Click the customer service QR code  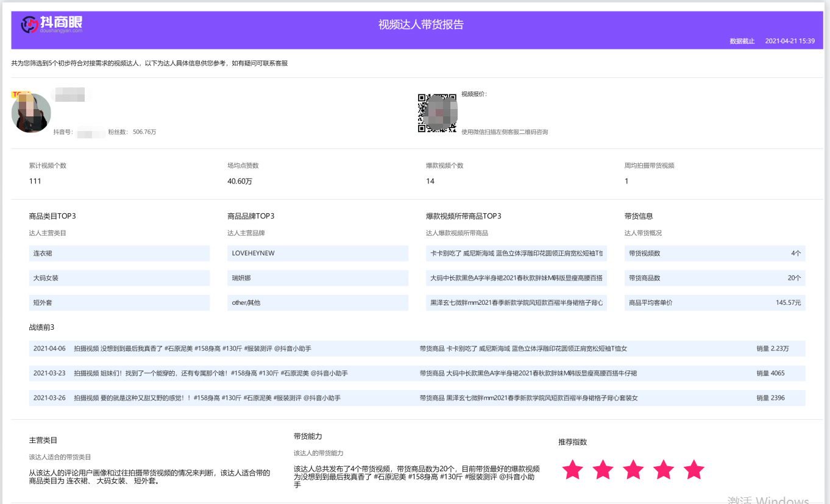pyautogui.click(x=437, y=113)
